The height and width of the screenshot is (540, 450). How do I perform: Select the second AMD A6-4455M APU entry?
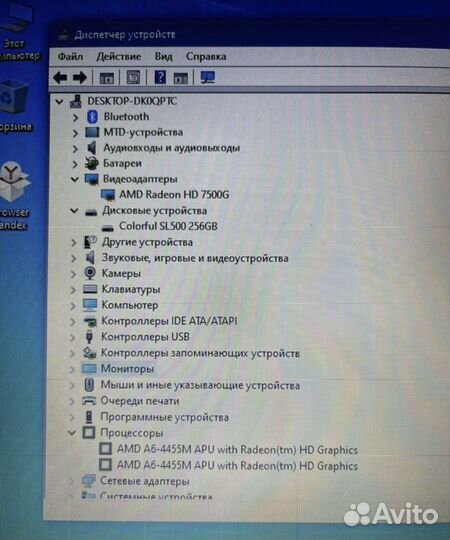[237, 466]
